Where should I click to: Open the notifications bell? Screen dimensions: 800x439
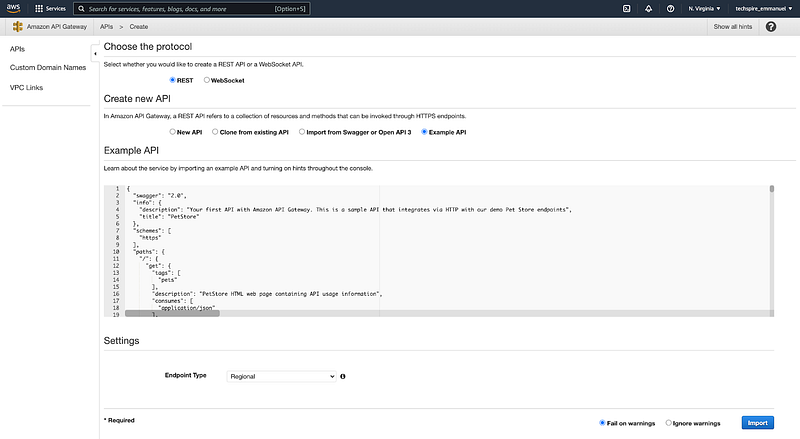(648, 9)
